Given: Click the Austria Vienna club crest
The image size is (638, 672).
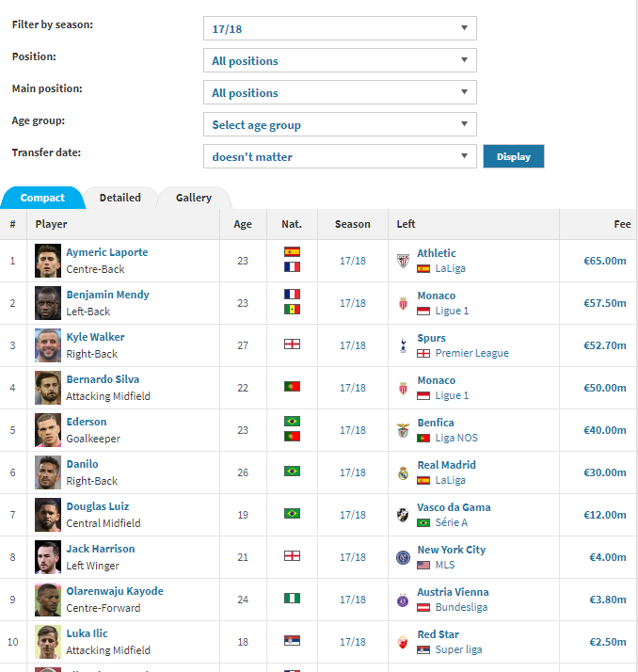Looking at the screenshot, I should pyautogui.click(x=403, y=600).
